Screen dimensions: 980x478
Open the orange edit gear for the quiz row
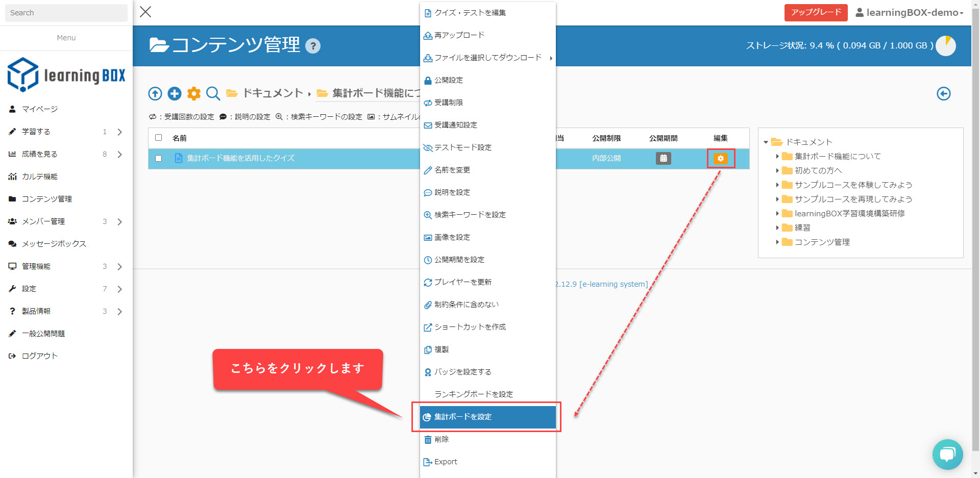(x=720, y=159)
